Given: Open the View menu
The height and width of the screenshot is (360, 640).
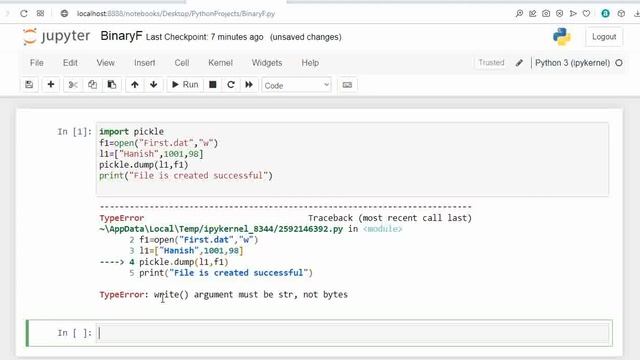Looking at the screenshot, I should pos(106,63).
